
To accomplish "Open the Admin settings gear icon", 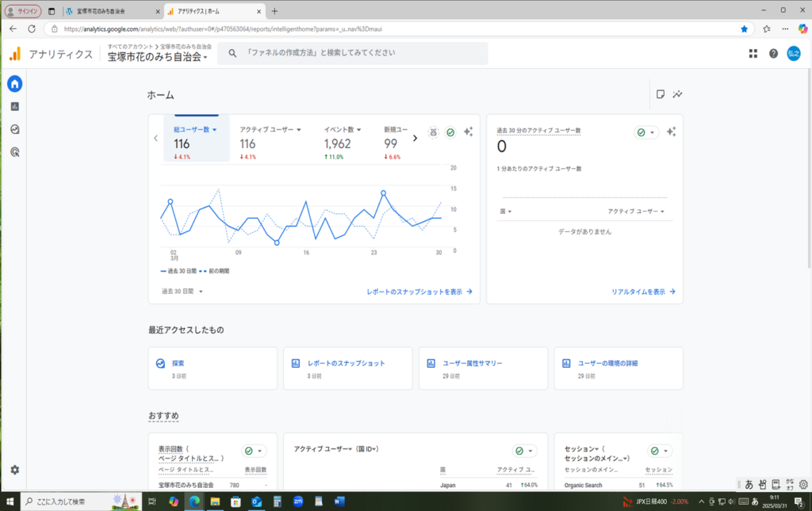I will pos(14,470).
